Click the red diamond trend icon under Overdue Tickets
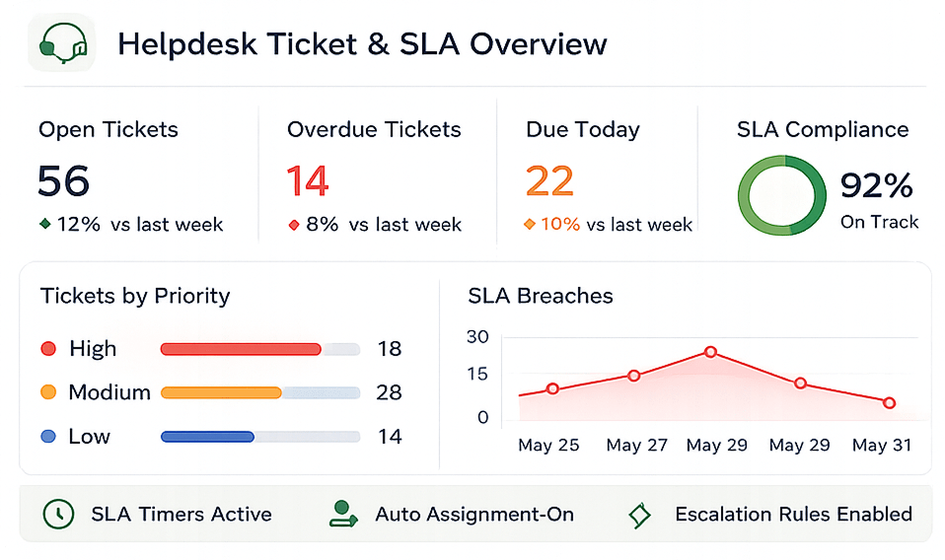Viewport: 945px width, 560px height. [294, 225]
